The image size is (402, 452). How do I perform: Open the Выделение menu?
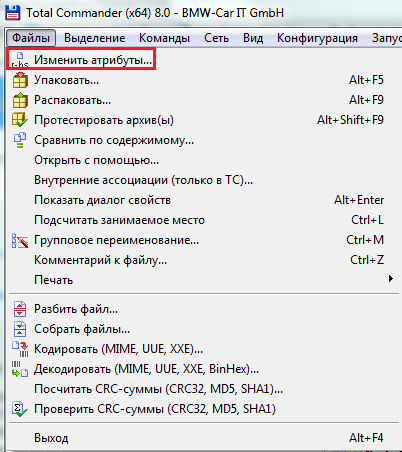[95, 38]
